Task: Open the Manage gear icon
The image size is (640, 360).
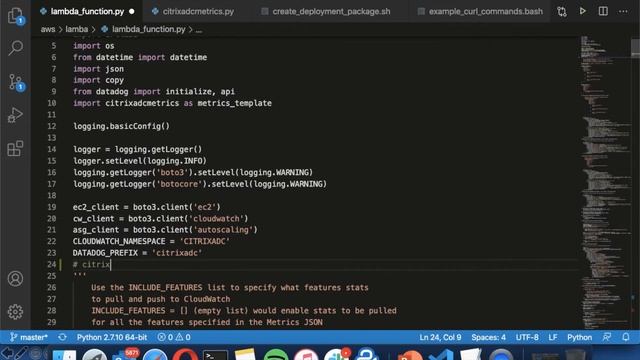Action: 16,312
